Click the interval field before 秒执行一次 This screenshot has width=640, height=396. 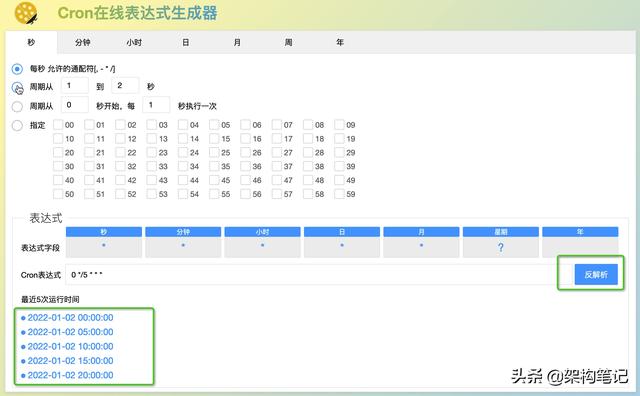tap(156, 105)
